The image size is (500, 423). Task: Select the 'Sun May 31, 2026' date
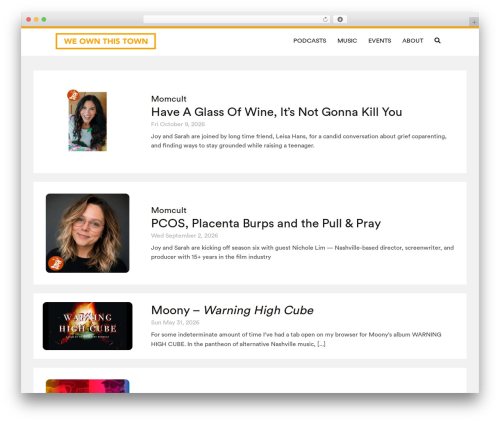click(x=175, y=322)
